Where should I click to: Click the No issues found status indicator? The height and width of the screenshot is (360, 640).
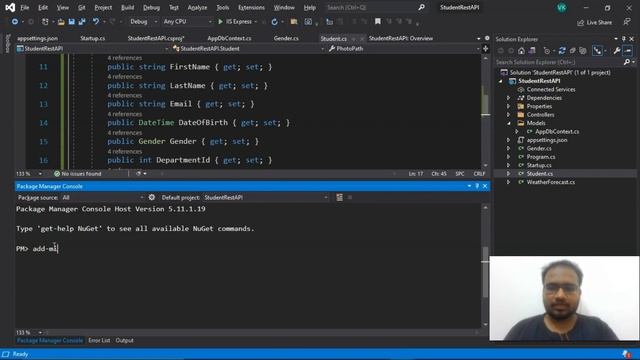[78, 174]
